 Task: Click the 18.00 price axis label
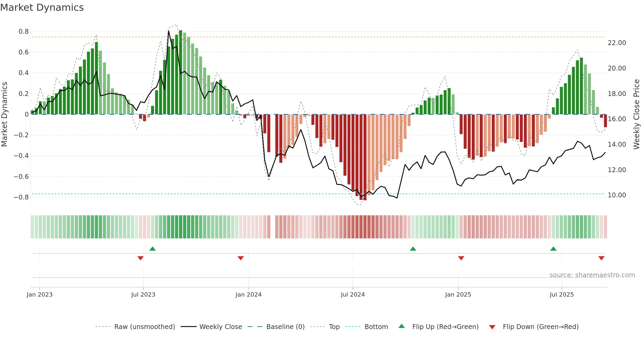(x=617, y=94)
